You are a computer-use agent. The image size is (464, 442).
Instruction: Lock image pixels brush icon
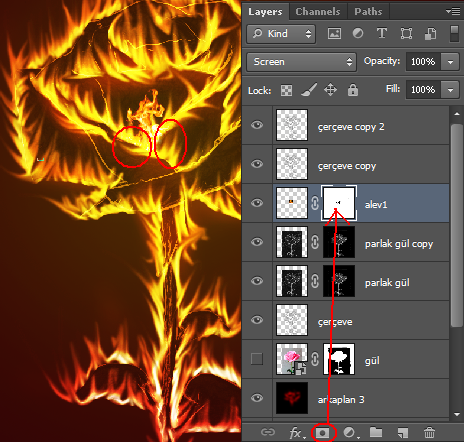pos(309,90)
